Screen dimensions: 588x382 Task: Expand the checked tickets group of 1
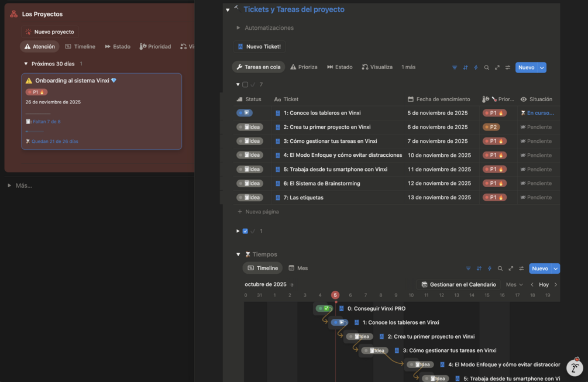pyautogui.click(x=238, y=231)
